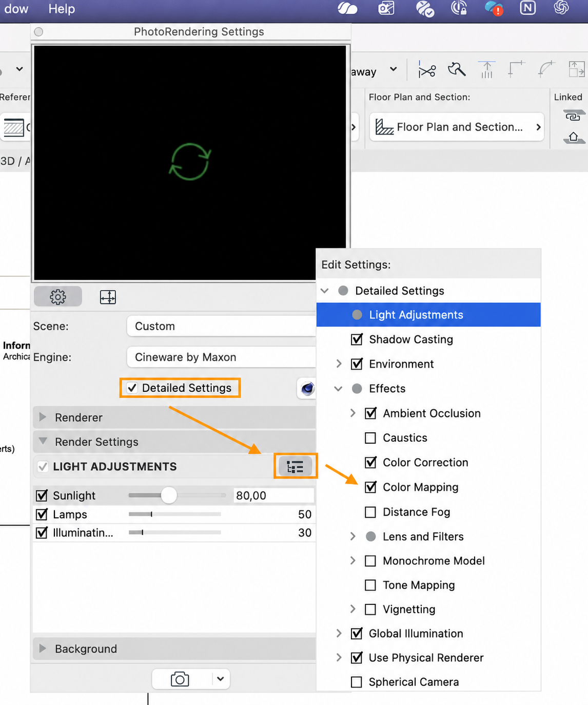The width and height of the screenshot is (588, 705).
Task: Open the dropdown arrow next to 'away'
Action: (x=393, y=69)
